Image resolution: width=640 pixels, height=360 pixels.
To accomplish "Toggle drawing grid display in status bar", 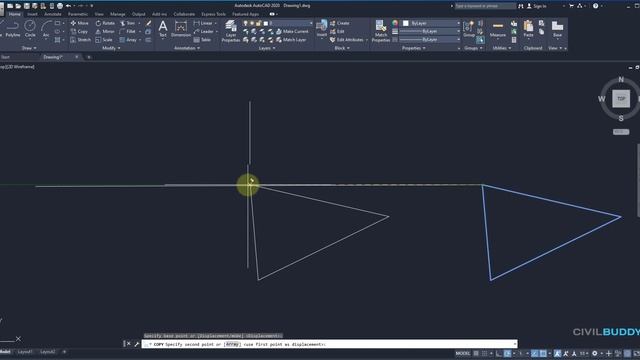I will pos(476,353).
